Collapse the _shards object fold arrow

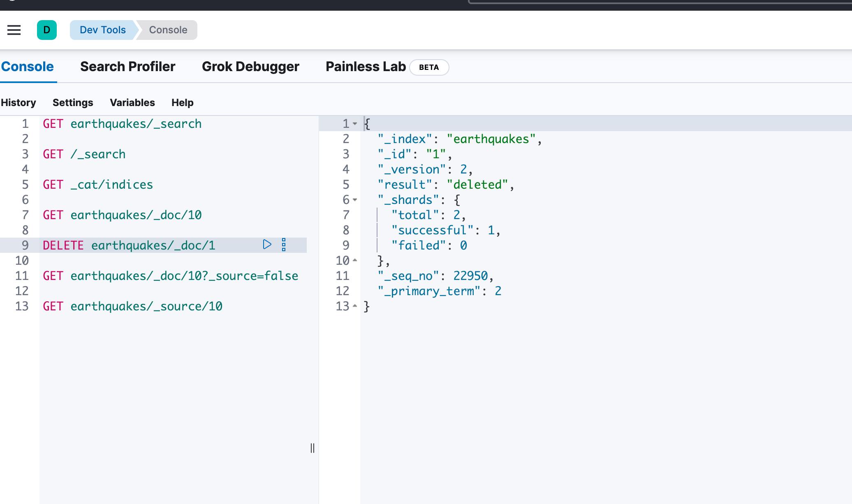pyautogui.click(x=355, y=200)
